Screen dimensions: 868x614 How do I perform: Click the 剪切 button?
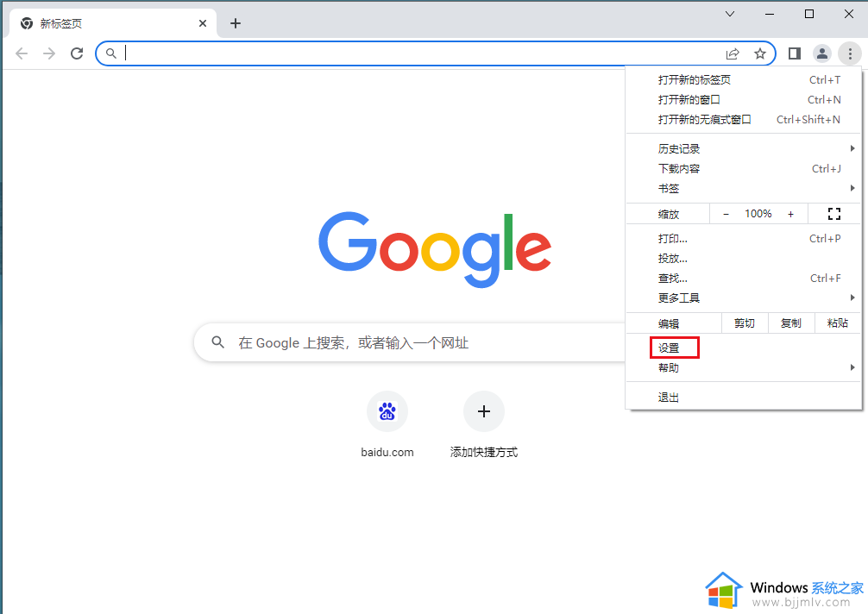(745, 323)
